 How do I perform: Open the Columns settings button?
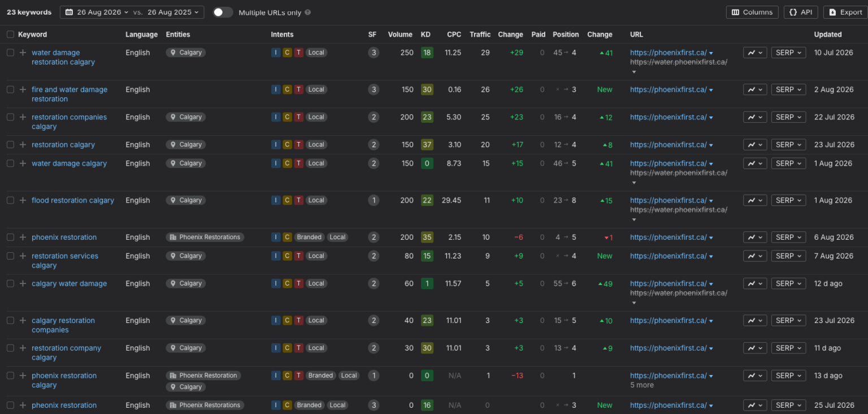point(752,12)
